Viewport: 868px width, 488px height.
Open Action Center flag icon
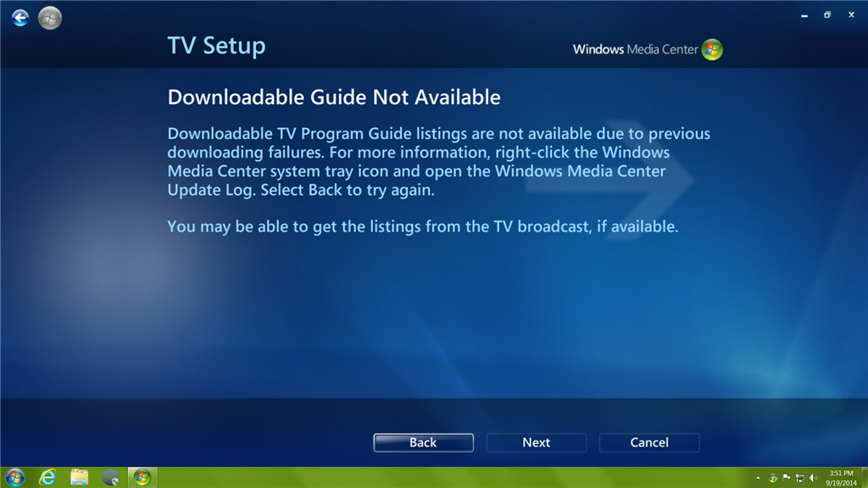pyautogui.click(x=786, y=478)
